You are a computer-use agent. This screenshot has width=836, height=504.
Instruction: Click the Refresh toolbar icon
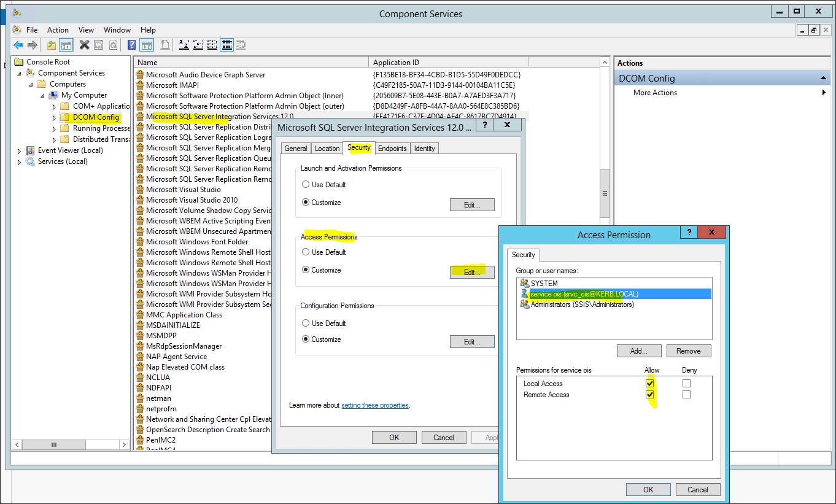pyautogui.click(x=114, y=45)
